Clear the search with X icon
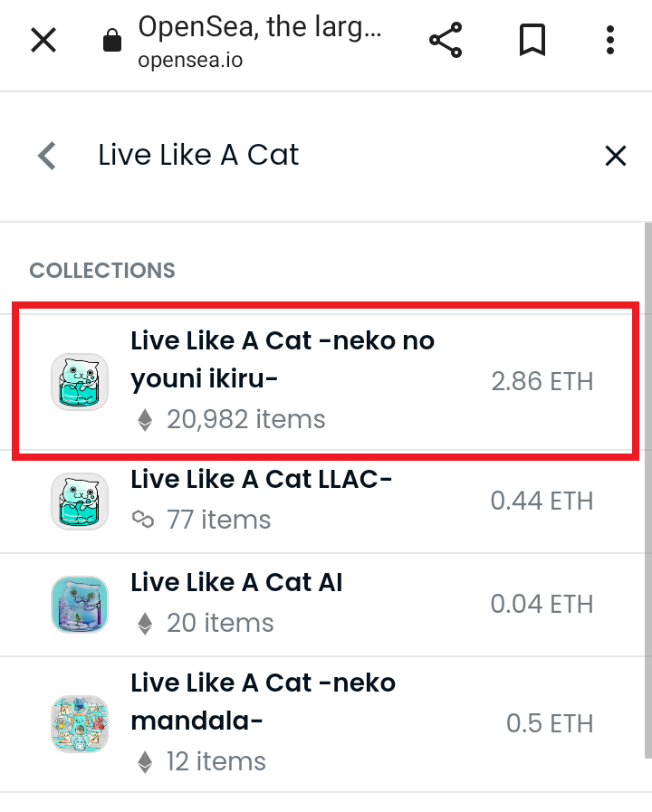This screenshot has height=812, width=652. coord(615,156)
